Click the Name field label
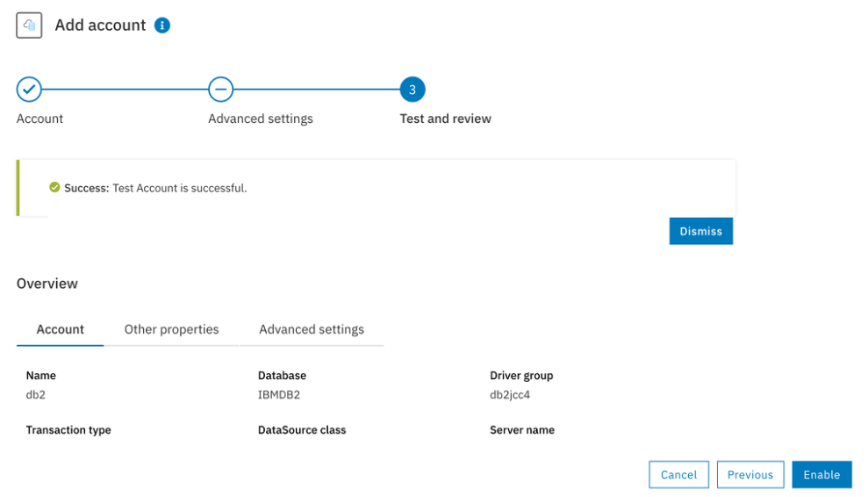 pyautogui.click(x=41, y=376)
